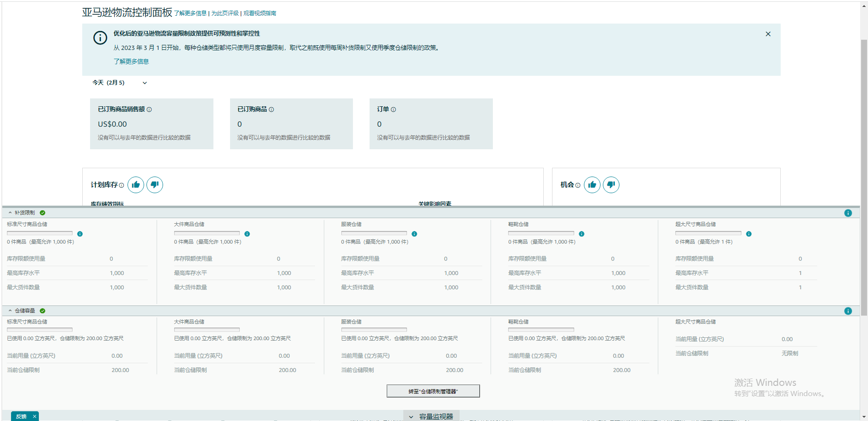Click info icon on 补货限制 header right
868x421 pixels.
point(848,213)
